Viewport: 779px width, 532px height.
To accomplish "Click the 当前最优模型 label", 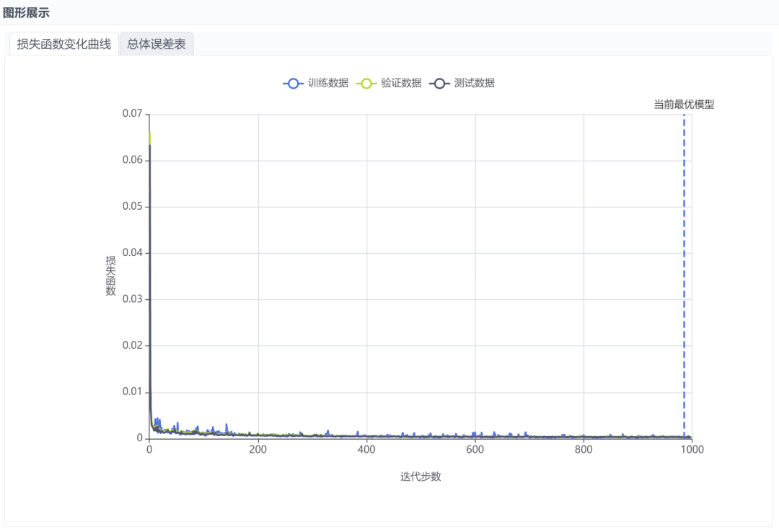I will pyautogui.click(x=684, y=105).
